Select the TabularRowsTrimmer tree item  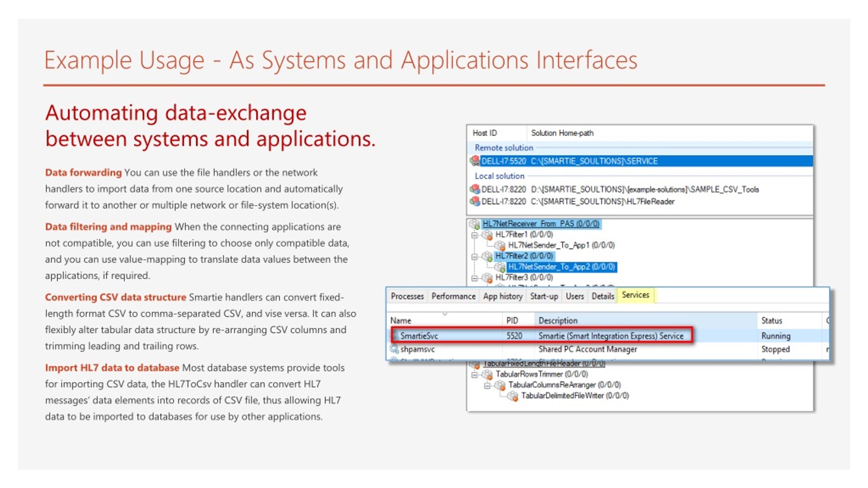[x=542, y=374]
